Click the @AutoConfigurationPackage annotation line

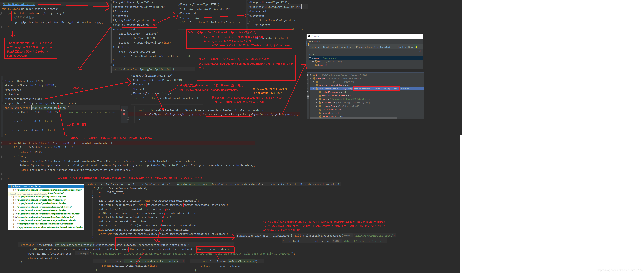pos(23,99)
